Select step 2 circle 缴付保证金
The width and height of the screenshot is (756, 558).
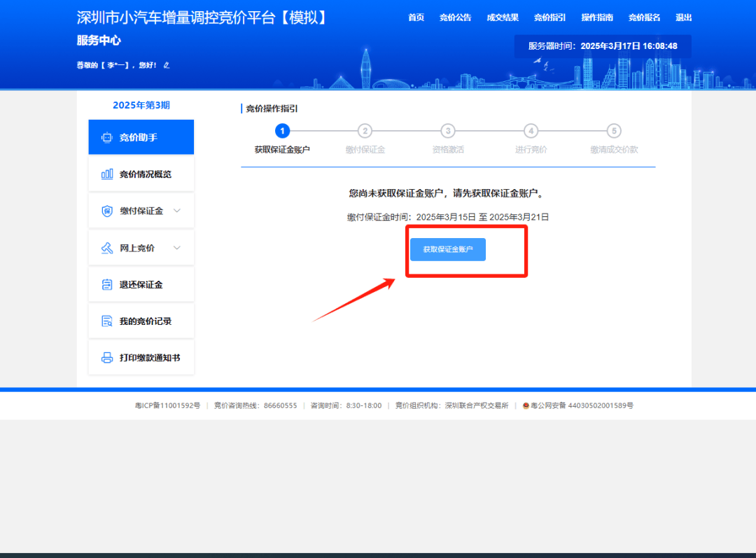point(365,131)
